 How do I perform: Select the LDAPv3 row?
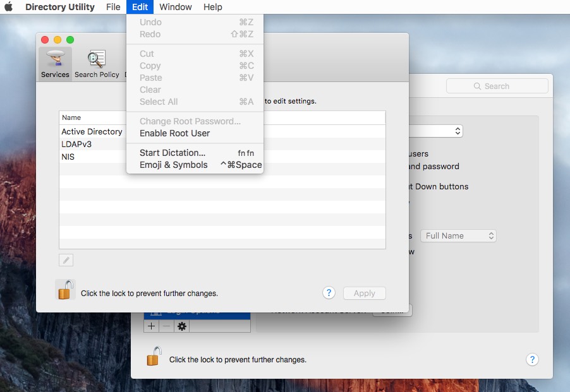[222, 144]
